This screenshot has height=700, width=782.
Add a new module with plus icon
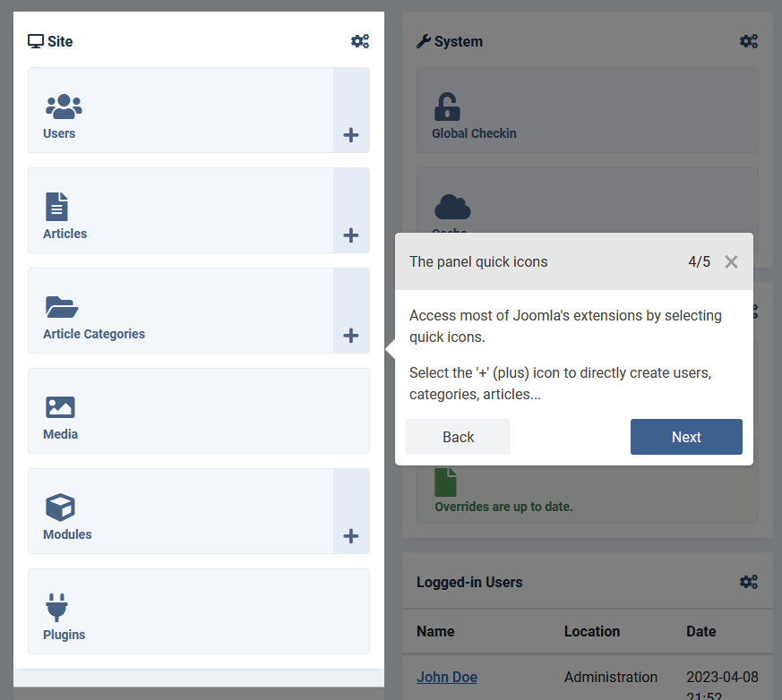(x=351, y=536)
